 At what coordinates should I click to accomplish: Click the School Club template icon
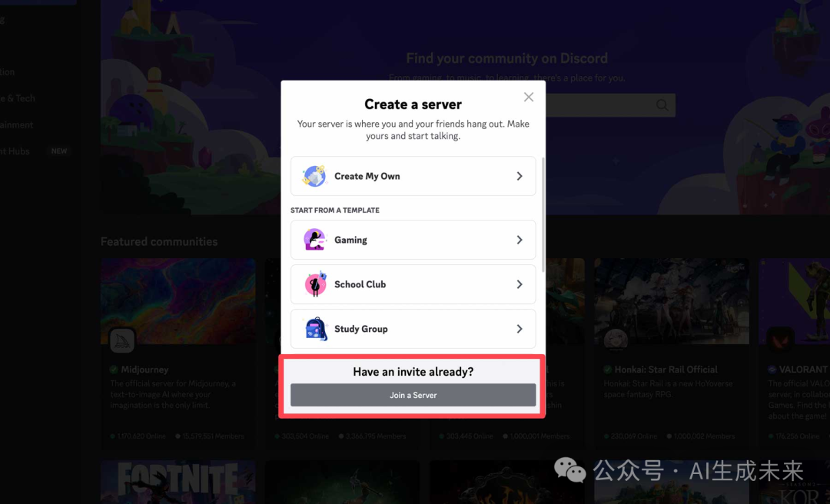[316, 283]
